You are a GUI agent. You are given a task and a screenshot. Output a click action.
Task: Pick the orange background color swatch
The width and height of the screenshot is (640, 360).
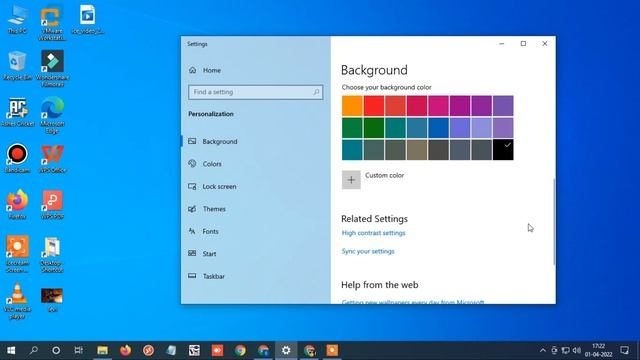click(x=352, y=106)
